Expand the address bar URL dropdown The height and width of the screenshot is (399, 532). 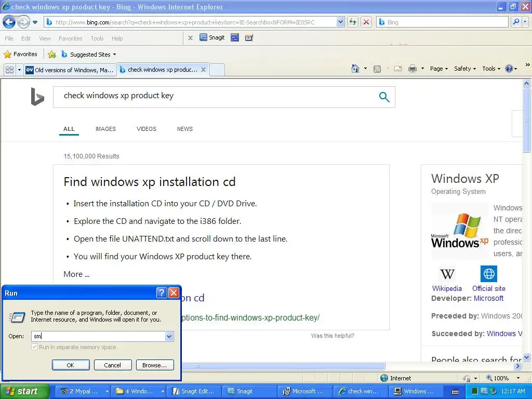click(340, 22)
